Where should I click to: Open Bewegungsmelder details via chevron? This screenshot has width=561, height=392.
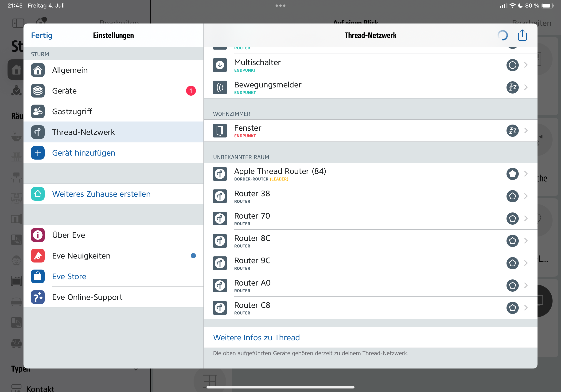point(526,87)
